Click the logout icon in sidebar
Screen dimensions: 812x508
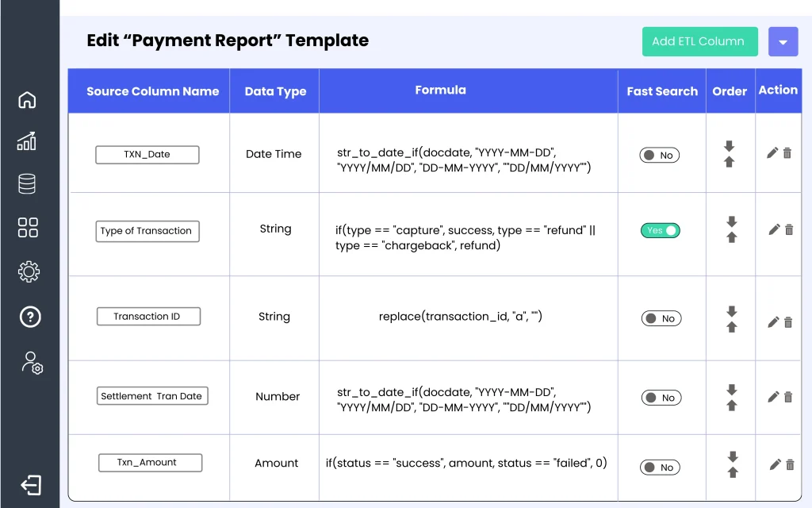click(x=31, y=486)
